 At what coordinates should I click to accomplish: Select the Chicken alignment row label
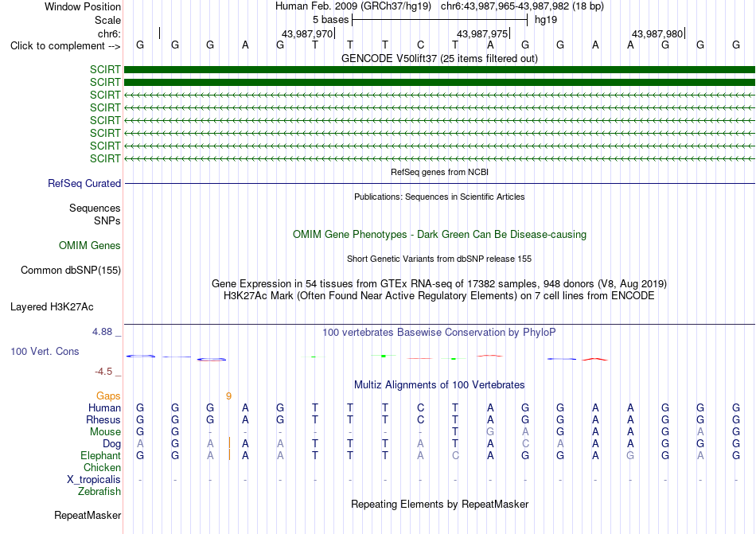102,467
